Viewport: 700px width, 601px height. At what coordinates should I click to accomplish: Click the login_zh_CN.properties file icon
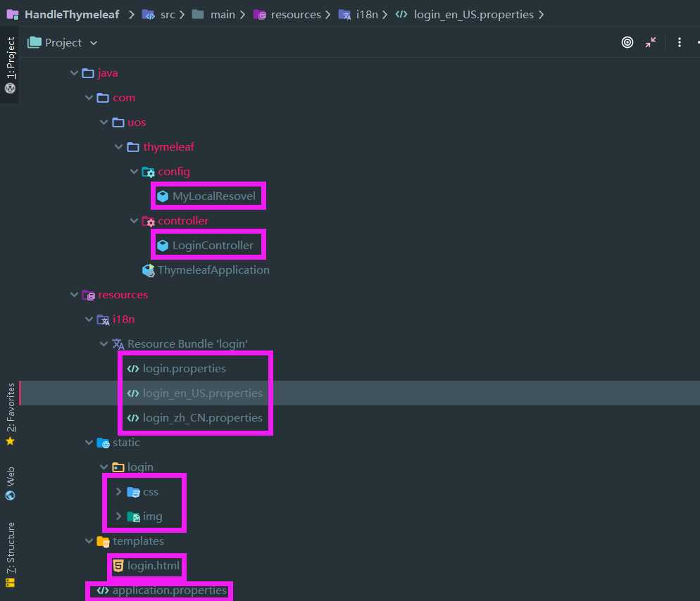(133, 417)
